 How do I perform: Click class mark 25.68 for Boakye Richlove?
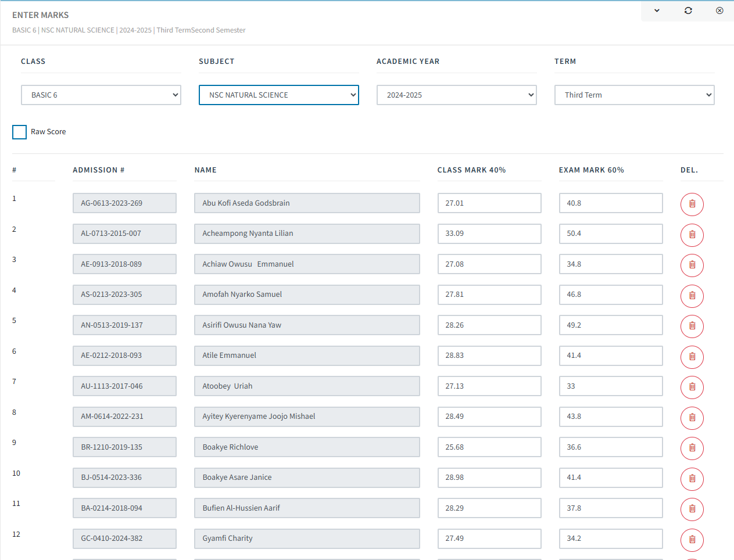point(489,447)
